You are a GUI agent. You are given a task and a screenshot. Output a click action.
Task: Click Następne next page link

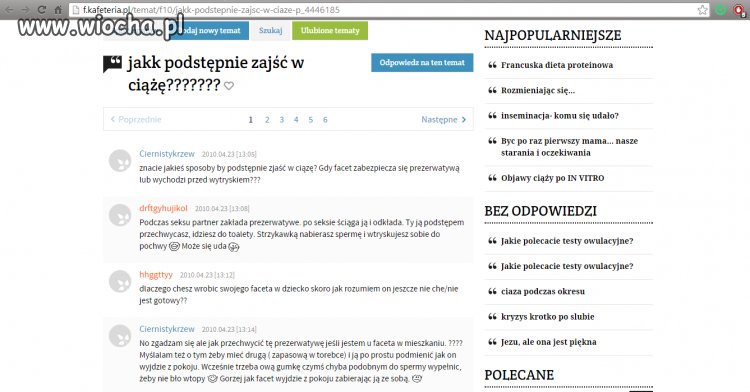pyautogui.click(x=443, y=120)
